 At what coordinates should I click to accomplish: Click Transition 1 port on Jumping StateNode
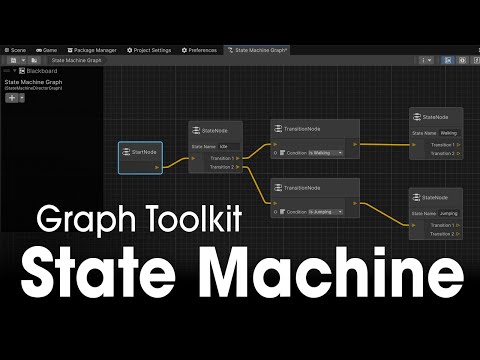(458, 225)
